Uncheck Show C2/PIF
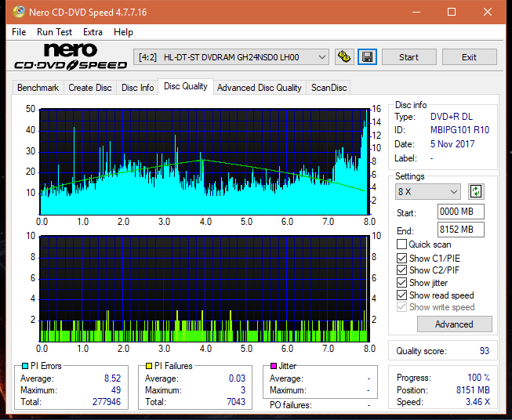The height and width of the screenshot is (420, 512). [401, 270]
